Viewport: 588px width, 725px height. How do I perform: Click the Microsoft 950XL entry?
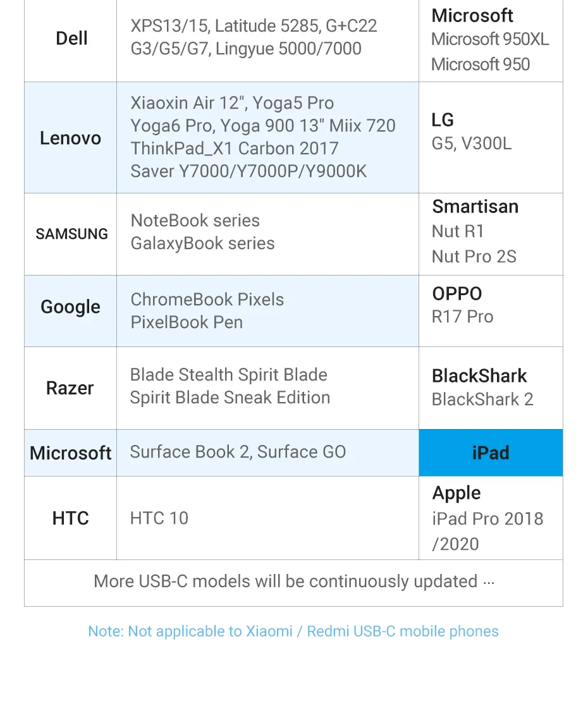490,39
